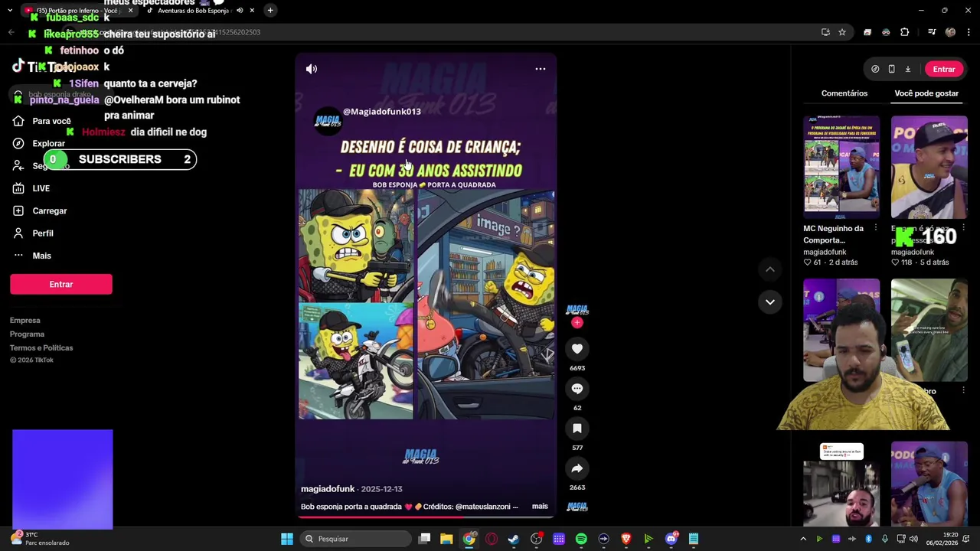980x551 pixels.
Task: Click the get-app phone icon in top pill
Action: [x=891, y=69]
